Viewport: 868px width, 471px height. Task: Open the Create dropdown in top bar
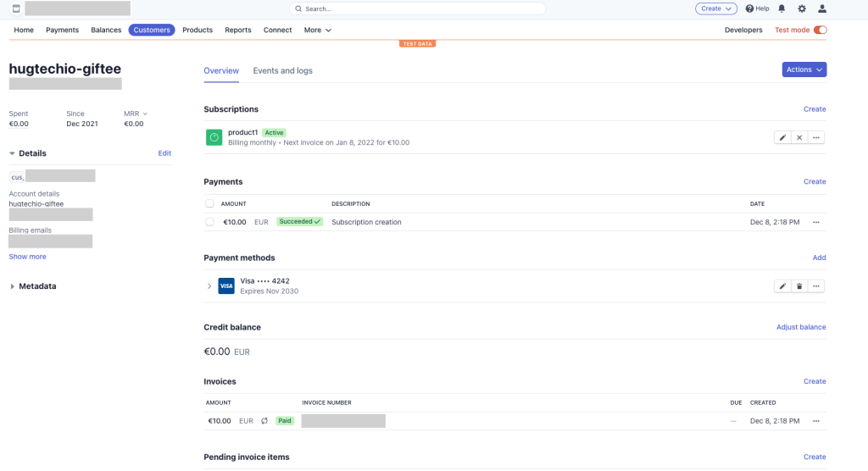715,8
